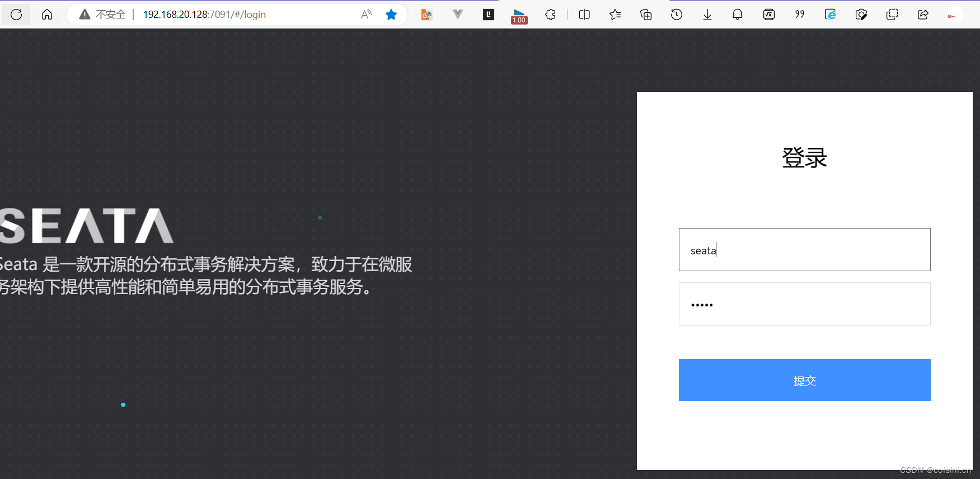Activate the read aloud icon
This screenshot has width=980, height=479.
(x=367, y=15)
